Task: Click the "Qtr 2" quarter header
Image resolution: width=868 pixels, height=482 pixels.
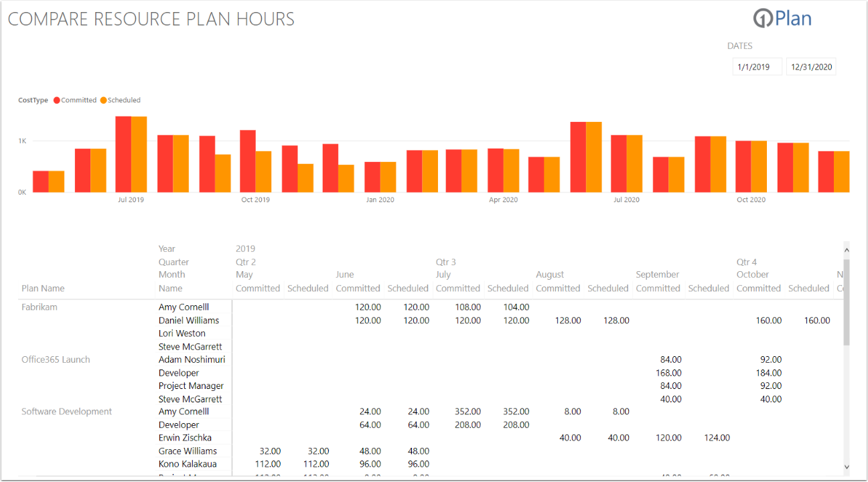Action: click(x=246, y=262)
